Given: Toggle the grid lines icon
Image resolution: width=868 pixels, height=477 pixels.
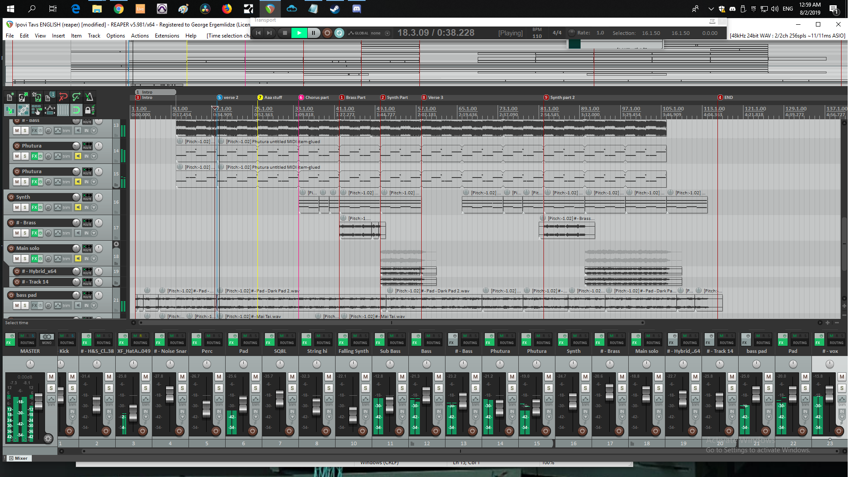Looking at the screenshot, I should 63,110.
